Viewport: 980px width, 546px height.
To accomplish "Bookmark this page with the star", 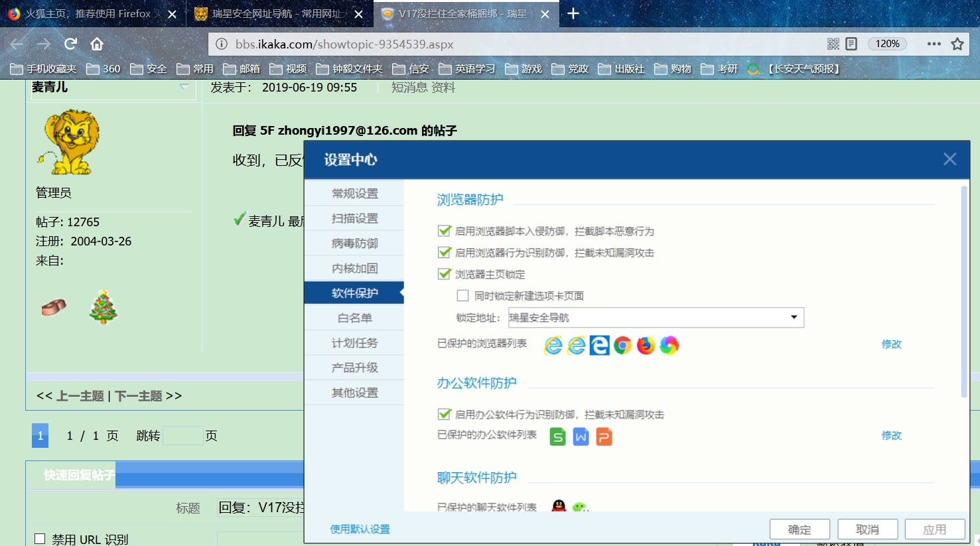I will [957, 44].
